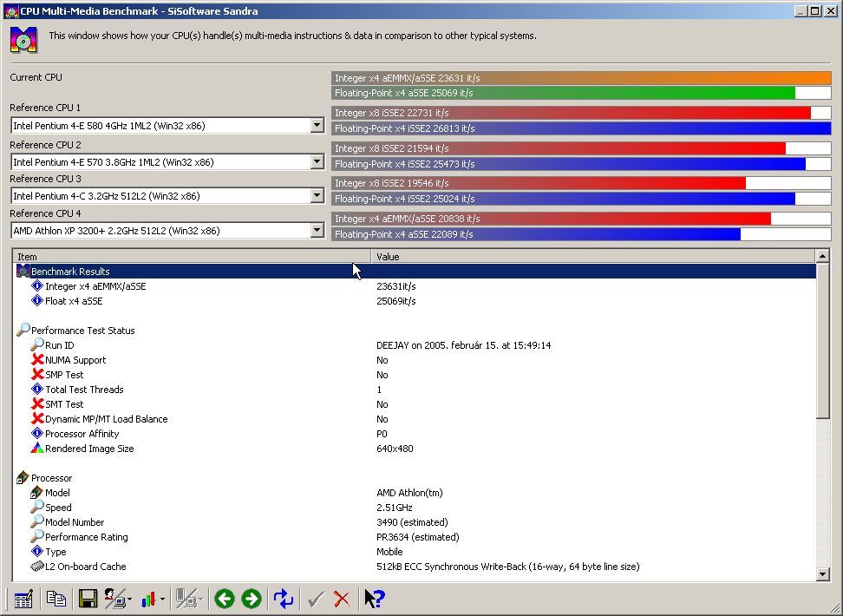The height and width of the screenshot is (616, 843).
Task: Click the value 'DEEJAY on 2005. február 15. at 15:49:14'
Action: pos(463,345)
